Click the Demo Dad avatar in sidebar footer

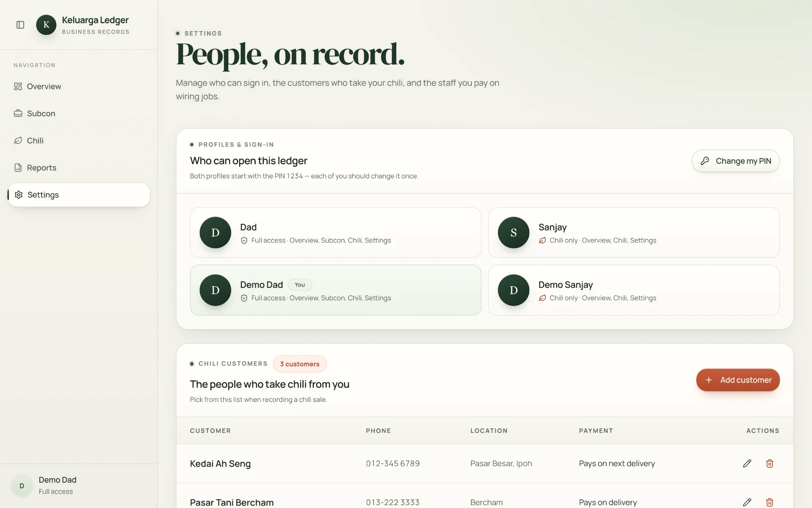22,486
